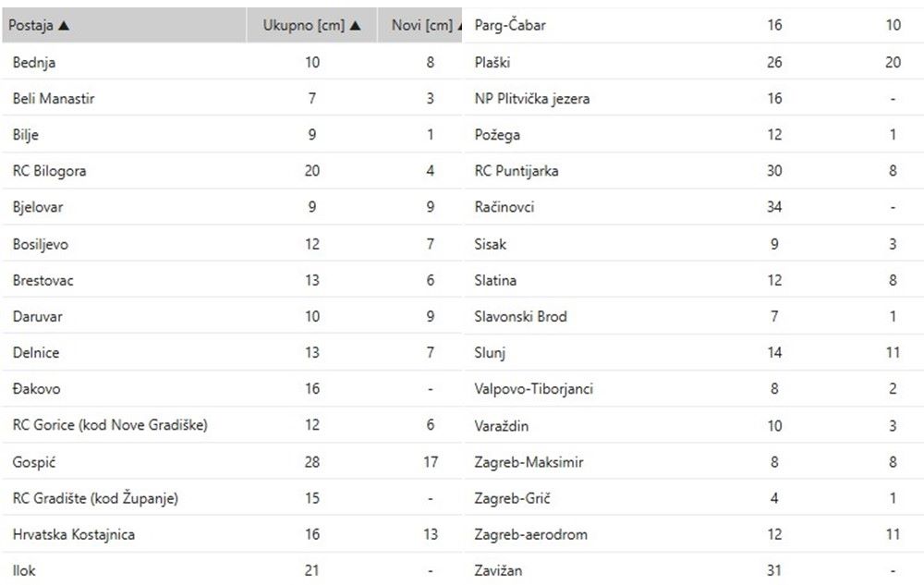This screenshot has width=924, height=585.
Task: Select the RC Bilogora row
Action: tap(50, 171)
